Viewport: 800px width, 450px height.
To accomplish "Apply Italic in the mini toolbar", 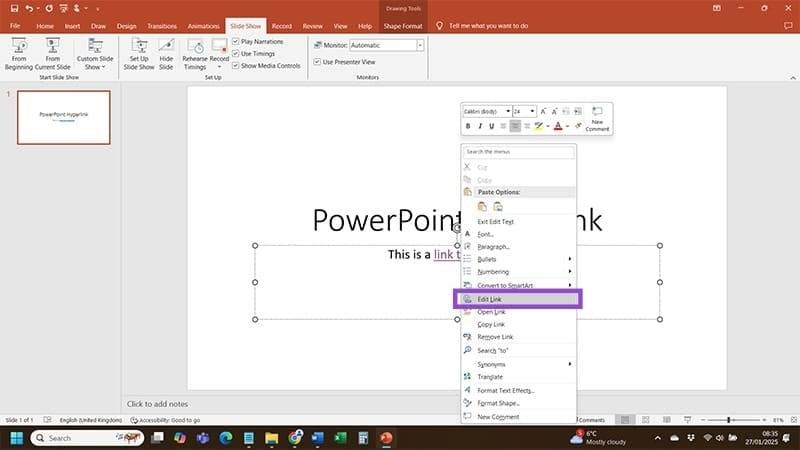I will pyautogui.click(x=480, y=126).
